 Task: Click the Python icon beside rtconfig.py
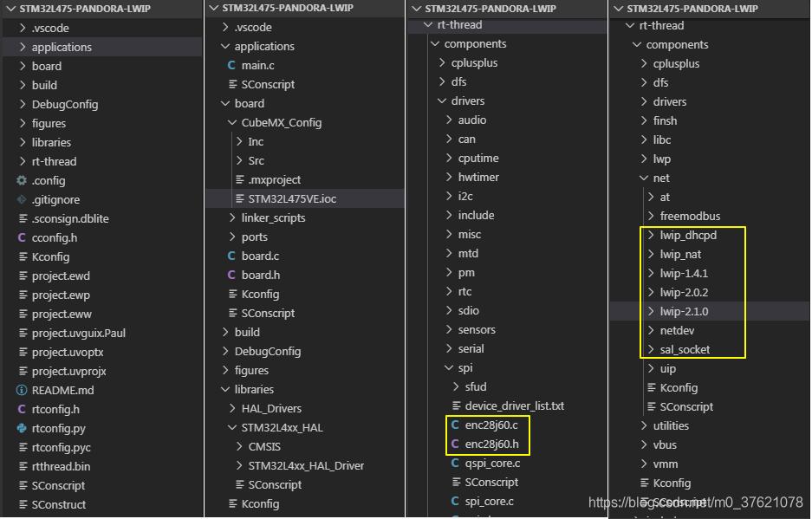[x=22, y=428]
